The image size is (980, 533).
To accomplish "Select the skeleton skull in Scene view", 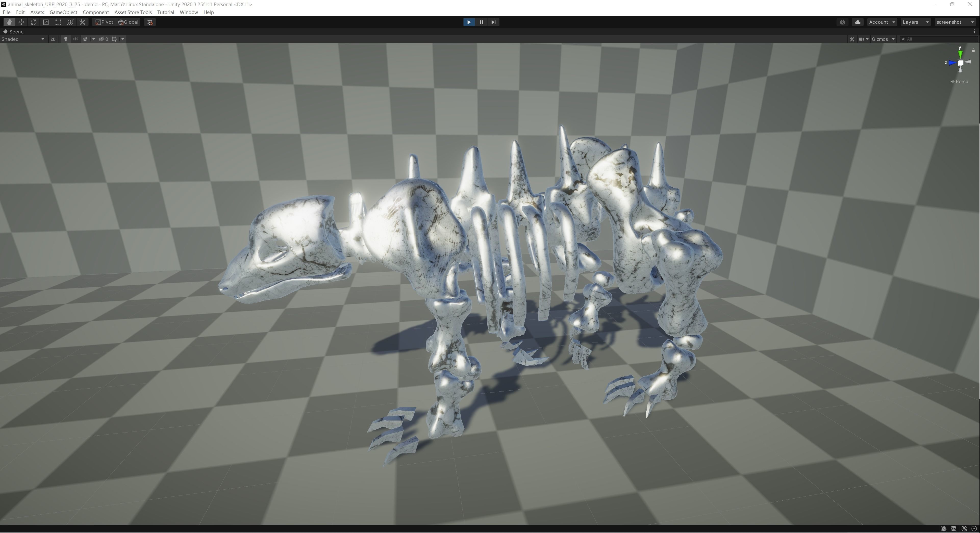I will 285,249.
